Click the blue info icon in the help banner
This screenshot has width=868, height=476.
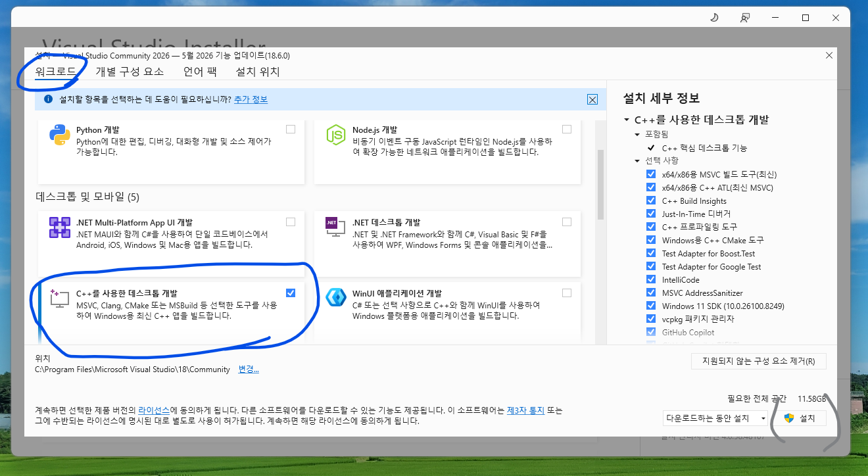click(48, 99)
